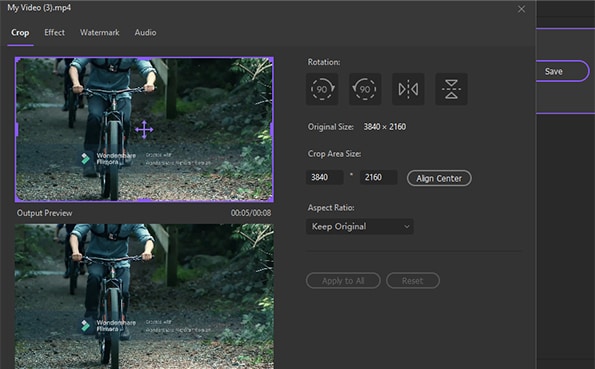Rotate video 90 degrees clockwise

coord(322,89)
